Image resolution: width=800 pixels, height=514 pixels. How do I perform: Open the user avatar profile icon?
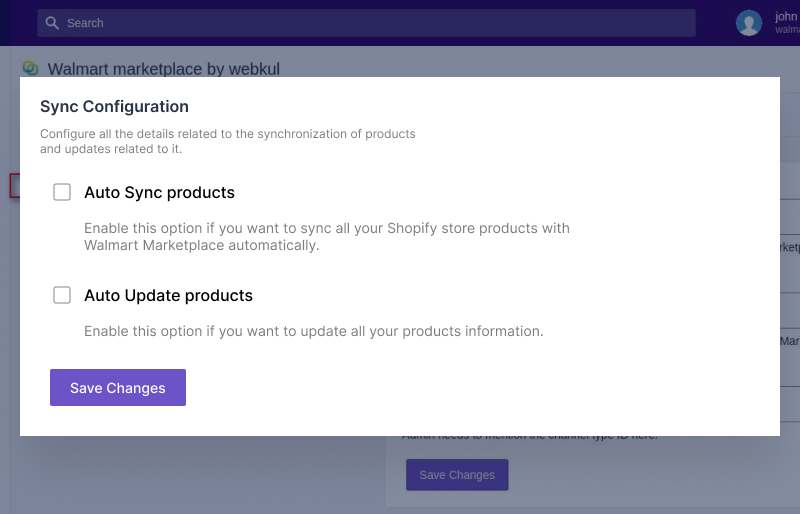749,23
